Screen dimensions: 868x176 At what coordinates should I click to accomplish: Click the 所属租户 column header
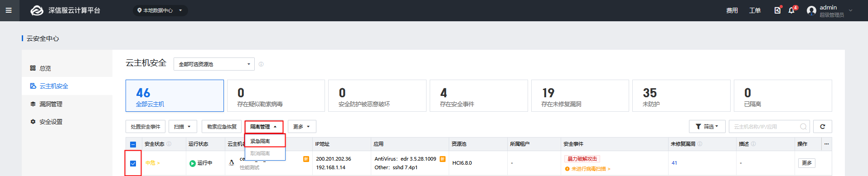[519, 144]
